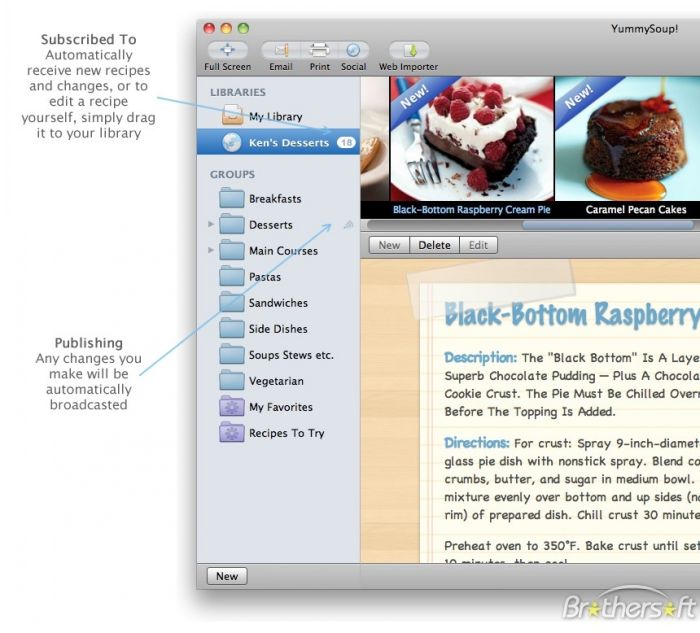The image size is (700, 633).
Task: Expand the Desserts group triangle
Action: [210, 225]
